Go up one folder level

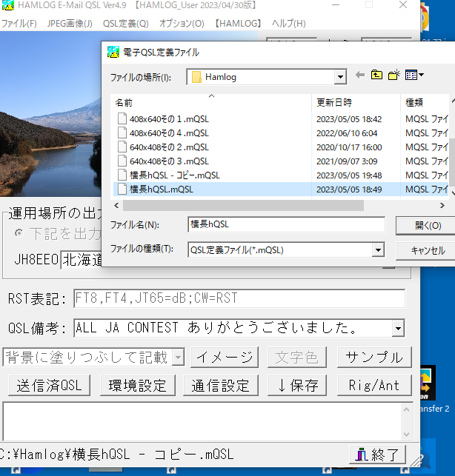tap(377, 76)
